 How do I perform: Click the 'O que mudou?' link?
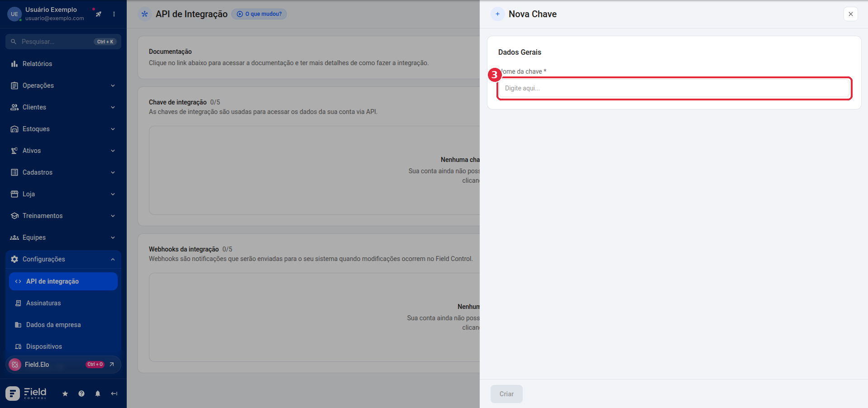tap(259, 14)
